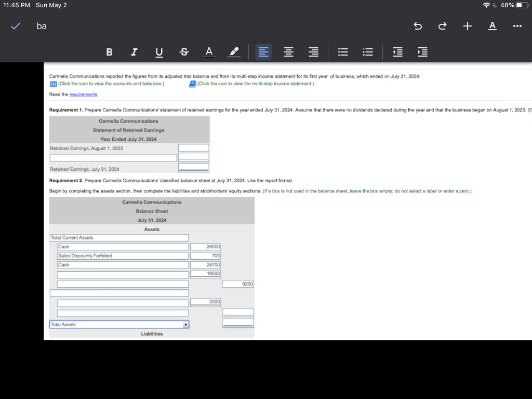The width and height of the screenshot is (532, 399).
Task: Click the amount field showing 700
Action: pos(206,256)
